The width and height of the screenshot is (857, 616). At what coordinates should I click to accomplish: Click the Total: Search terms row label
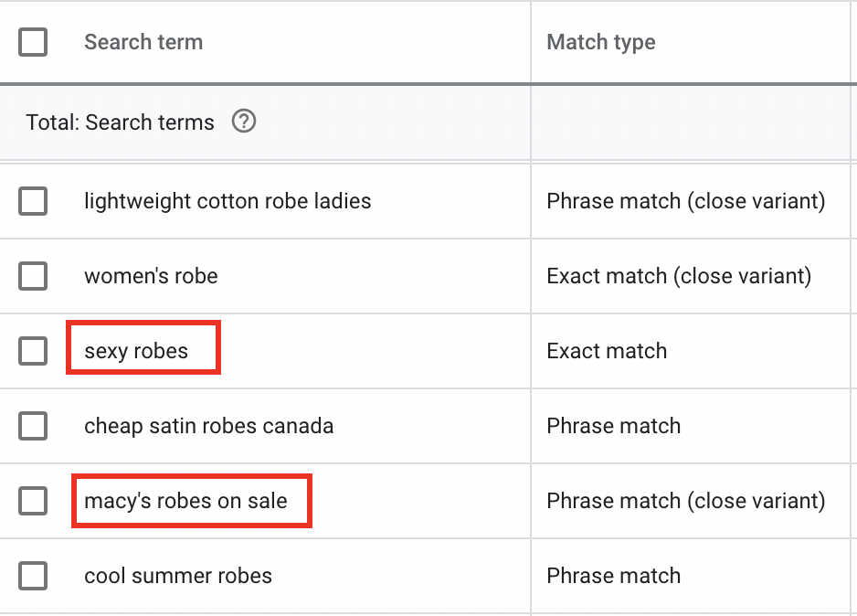click(x=120, y=122)
